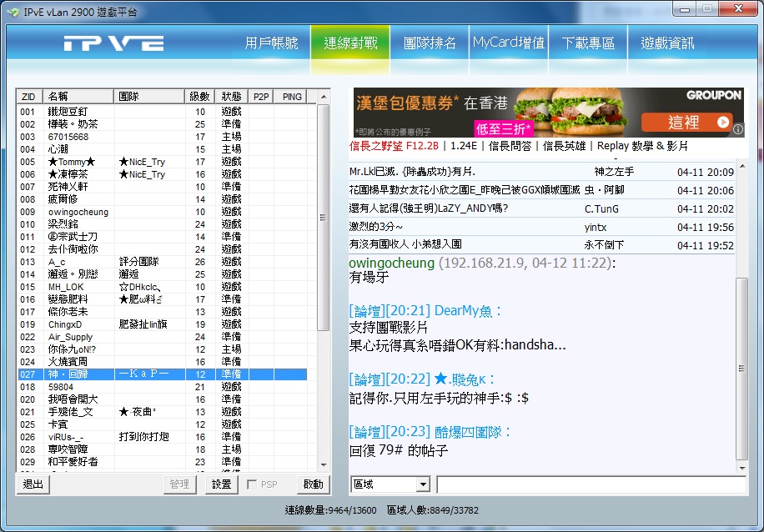
Task: Click the IPVE logo in header
Action: (x=113, y=43)
